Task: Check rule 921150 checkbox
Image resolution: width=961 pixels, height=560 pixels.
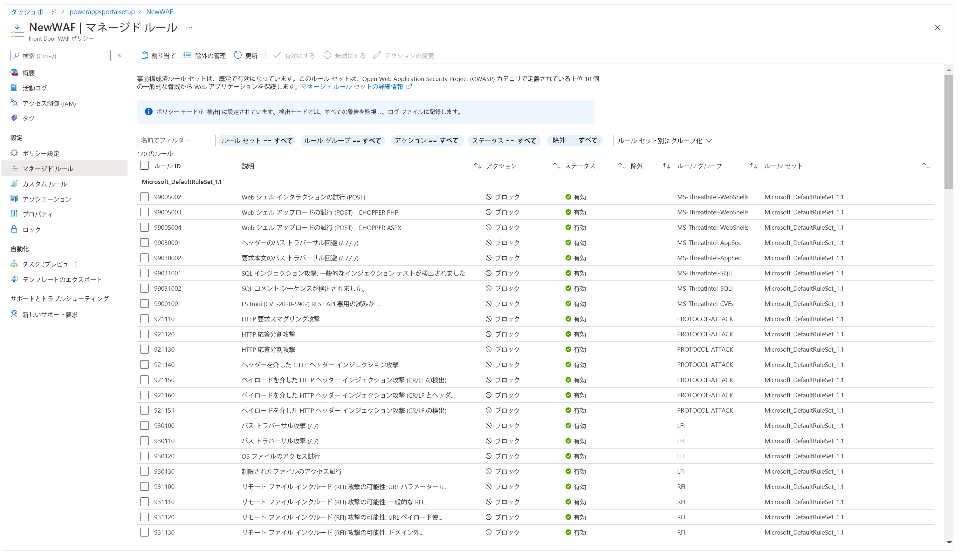Action: pyautogui.click(x=144, y=380)
